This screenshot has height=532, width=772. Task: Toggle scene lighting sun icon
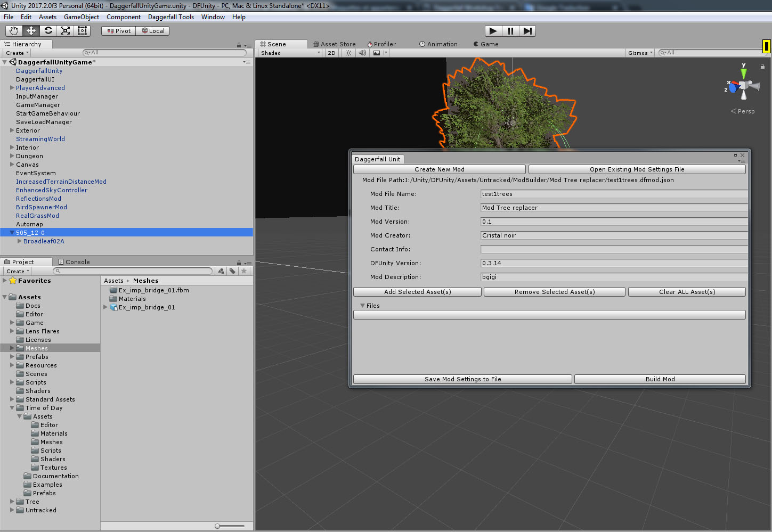(x=348, y=53)
